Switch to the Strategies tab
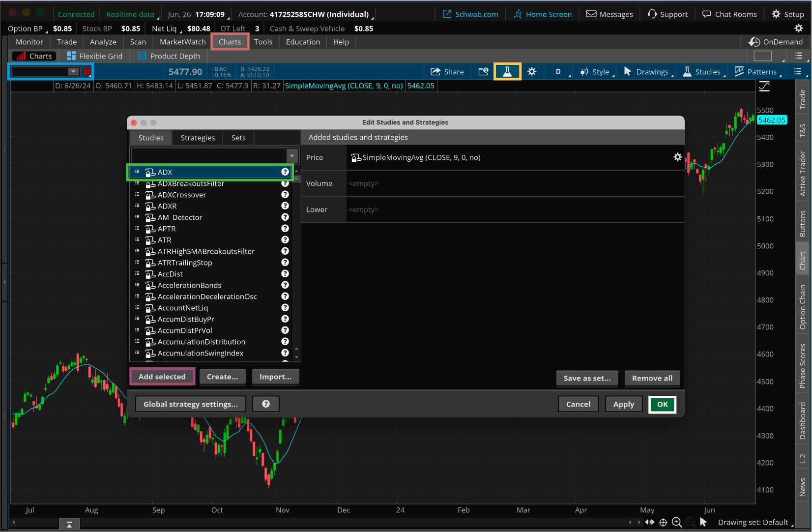The width and height of the screenshot is (812, 532). click(198, 138)
